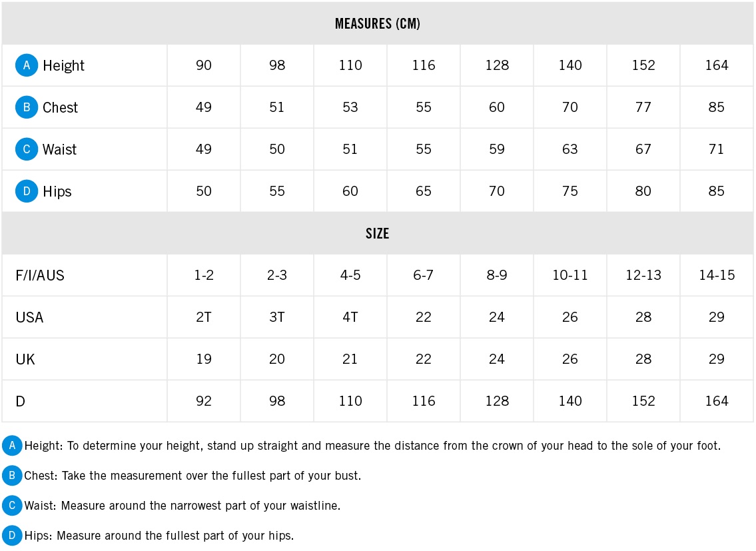Click the Chest value 77 cell
The width and height of the screenshot is (756, 551).
tap(643, 107)
